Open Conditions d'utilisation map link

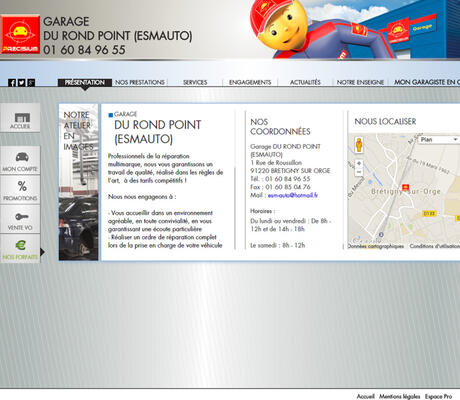(x=435, y=246)
